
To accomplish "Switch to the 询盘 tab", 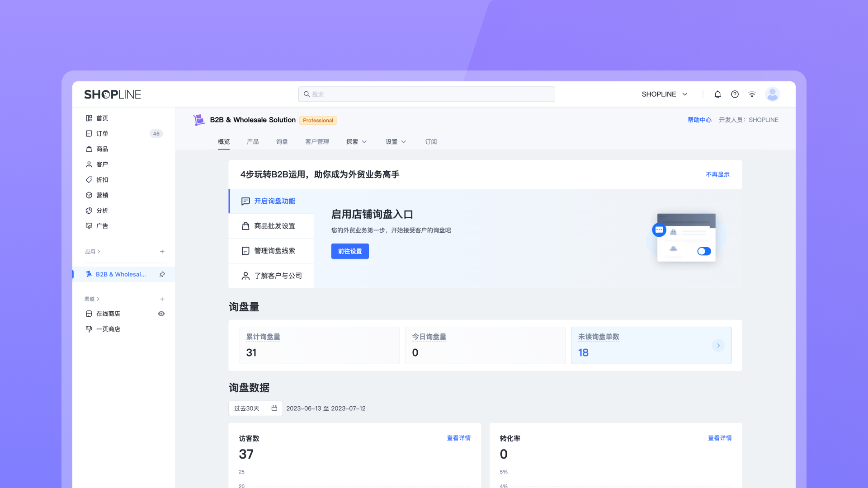I will pos(282,142).
